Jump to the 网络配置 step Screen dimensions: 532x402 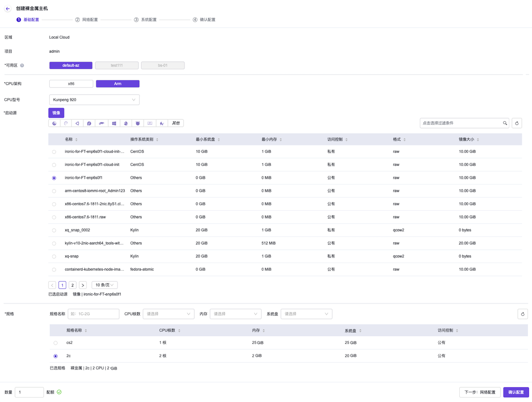click(x=90, y=20)
